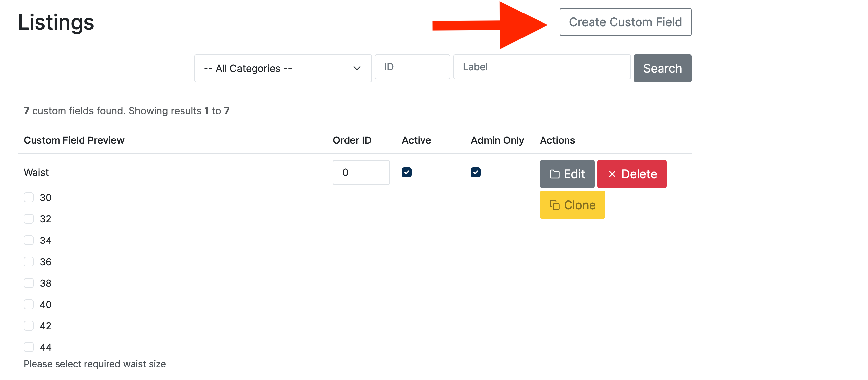Select the waist size 34 checkbox
Screen dimensions: 868x380
(x=29, y=240)
